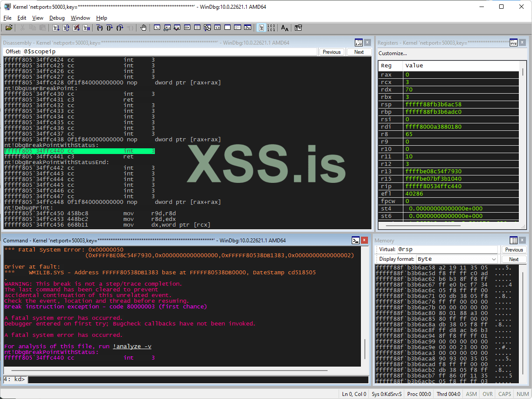Click the Font (AA) toolbar icon

tap(285, 28)
